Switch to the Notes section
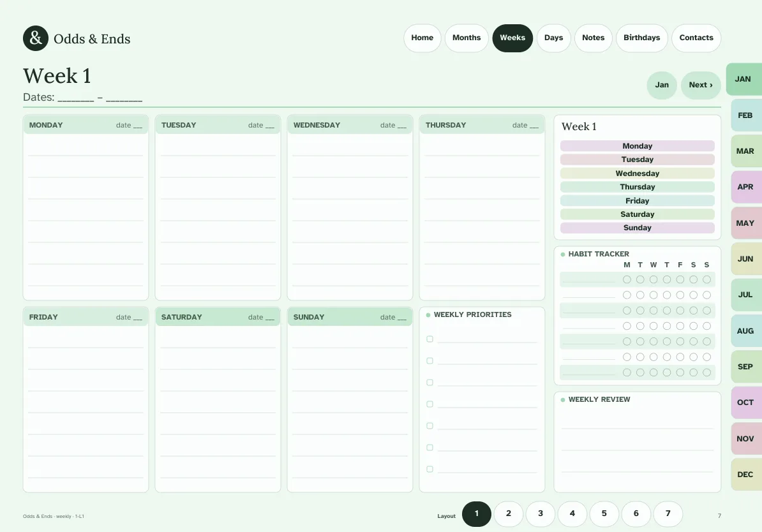This screenshot has width=762, height=532. click(x=593, y=38)
